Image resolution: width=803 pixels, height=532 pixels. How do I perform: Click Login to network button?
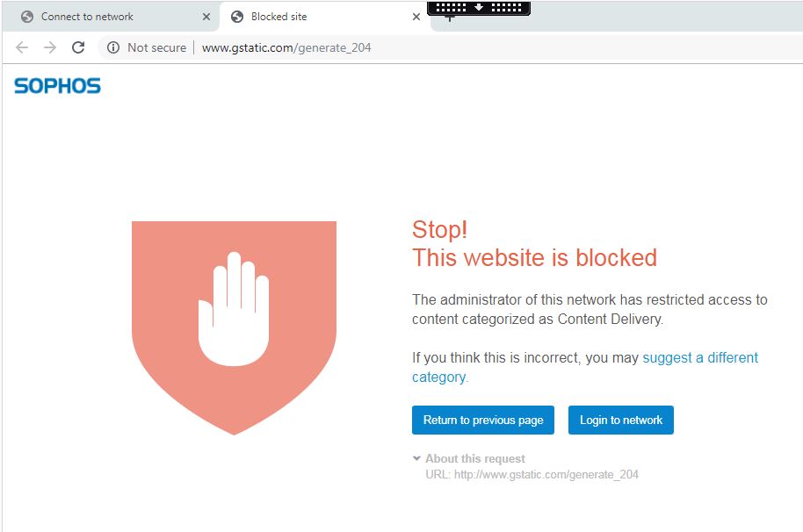(x=620, y=420)
